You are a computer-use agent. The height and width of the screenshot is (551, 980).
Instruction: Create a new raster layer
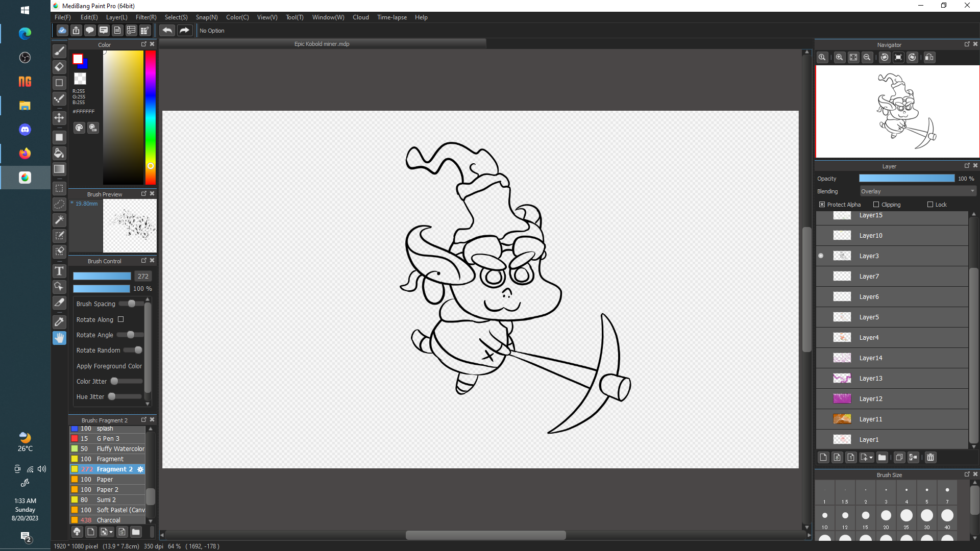coord(823,458)
